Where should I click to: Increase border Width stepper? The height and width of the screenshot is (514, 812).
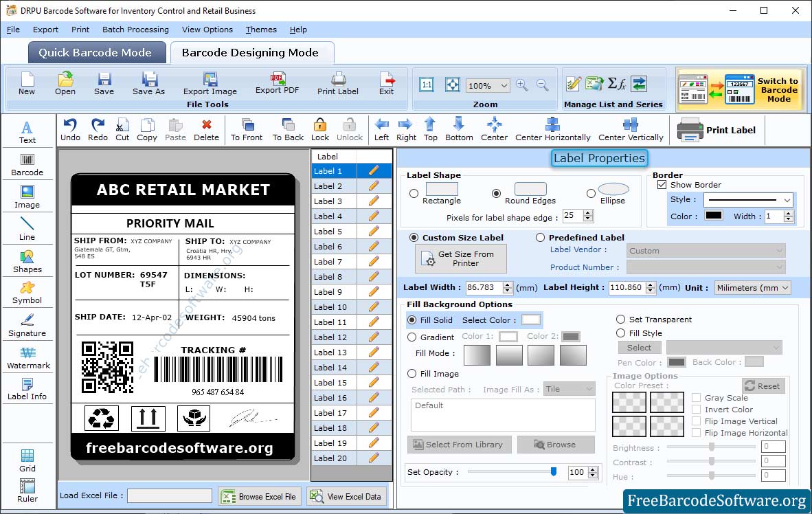[788, 214]
